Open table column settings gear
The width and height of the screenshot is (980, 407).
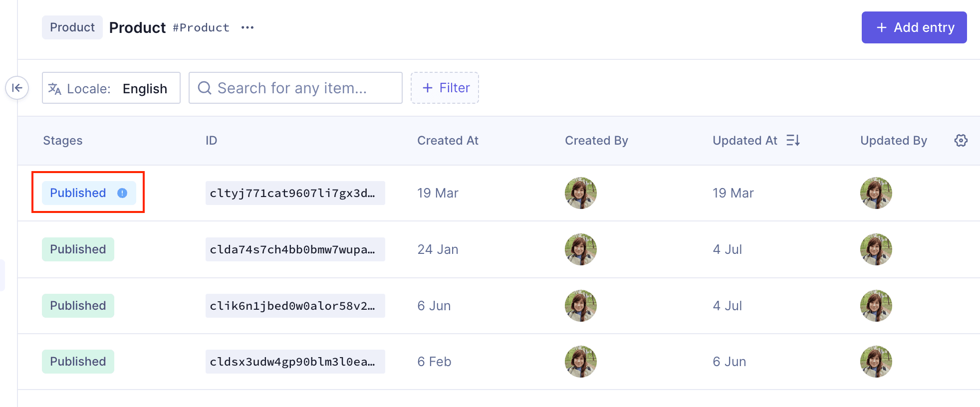961,141
